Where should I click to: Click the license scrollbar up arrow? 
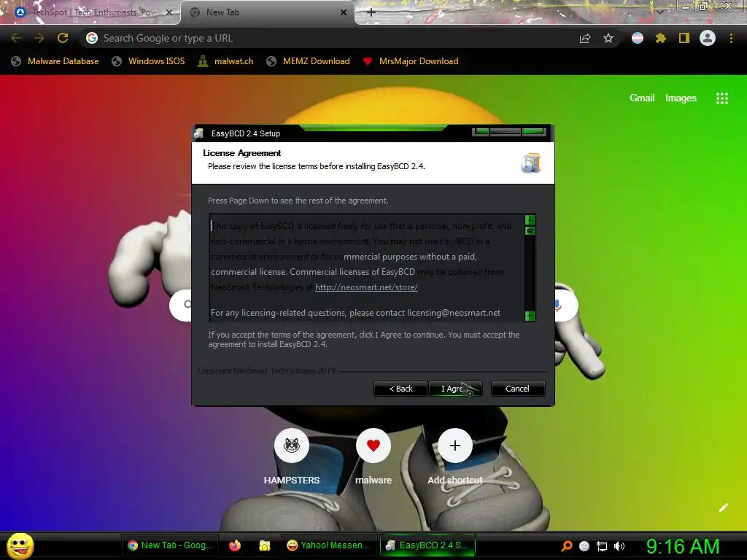click(530, 219)
